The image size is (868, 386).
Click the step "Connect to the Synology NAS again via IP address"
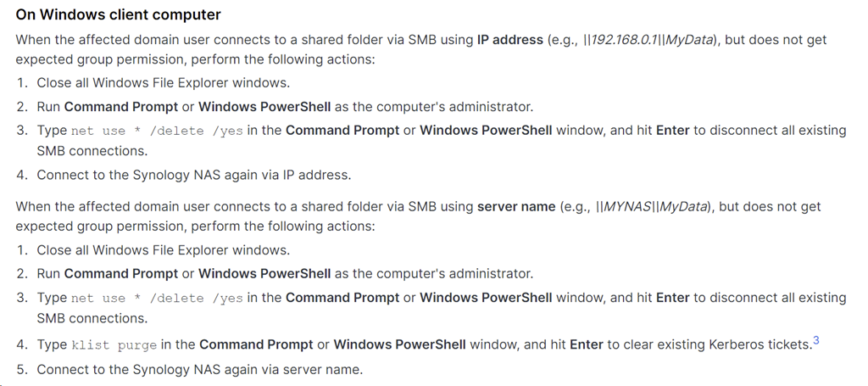pyautogui.click(x=193, y=176)
